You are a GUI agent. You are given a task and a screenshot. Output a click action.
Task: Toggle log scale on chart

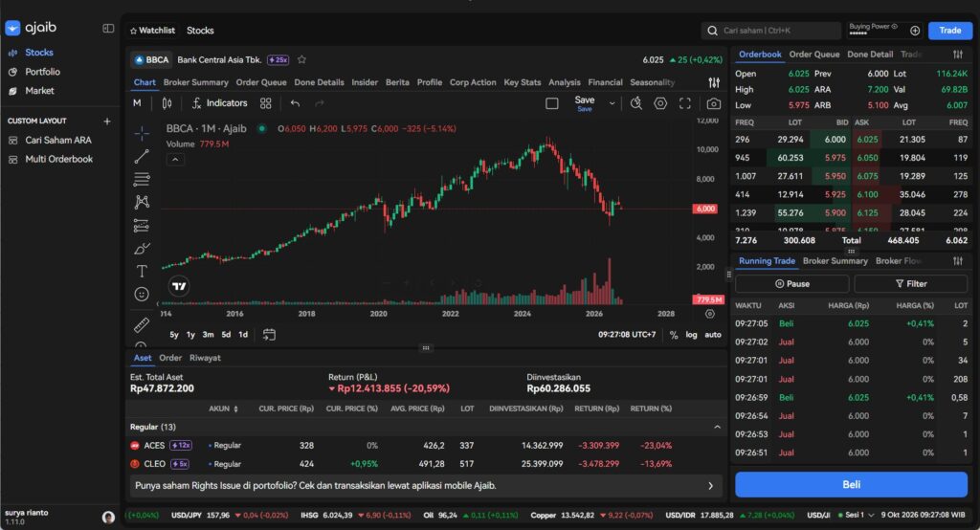coord(691,335)
